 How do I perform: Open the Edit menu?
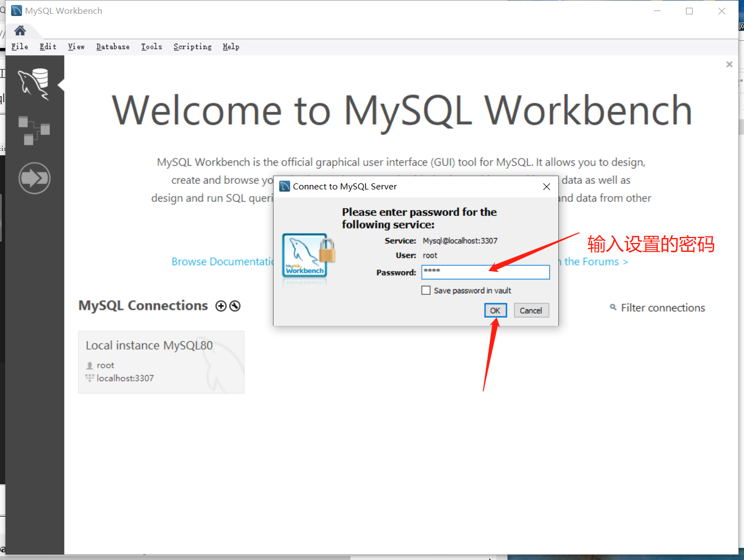pos(48,47)
